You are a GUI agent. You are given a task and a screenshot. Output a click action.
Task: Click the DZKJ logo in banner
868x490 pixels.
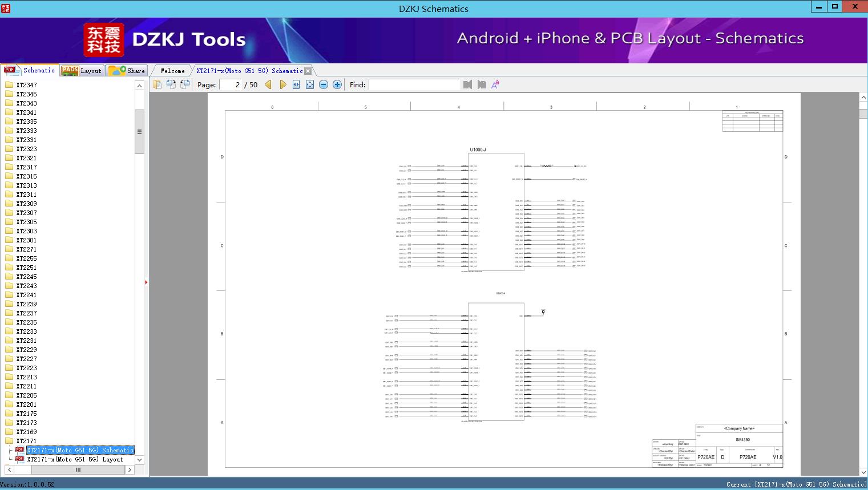[x=104, y=40]
